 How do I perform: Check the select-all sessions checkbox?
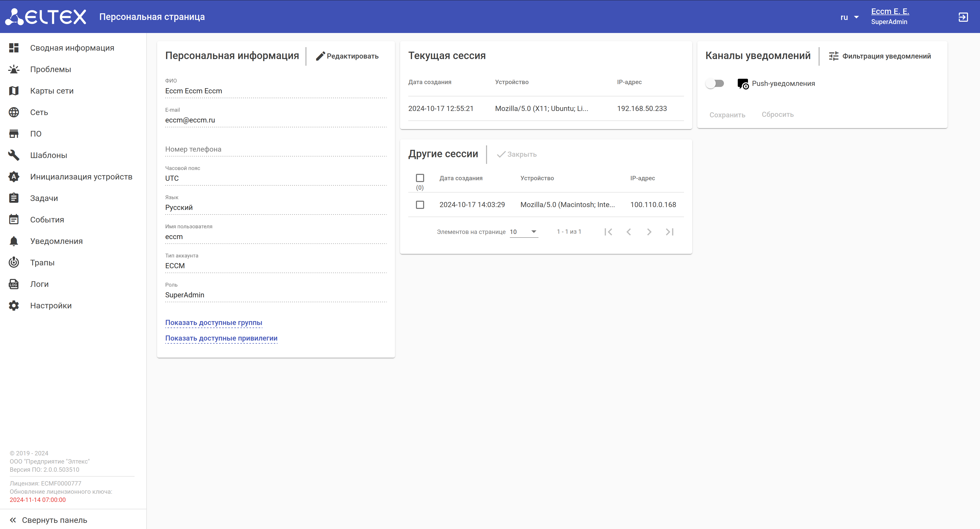click(x=420, y=178)
